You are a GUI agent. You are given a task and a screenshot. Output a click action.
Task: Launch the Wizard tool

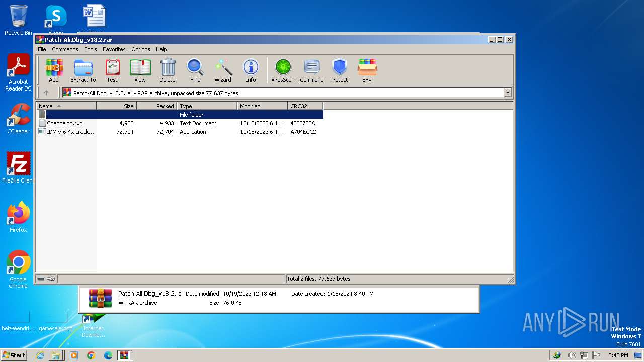click(x=223, y=70)
